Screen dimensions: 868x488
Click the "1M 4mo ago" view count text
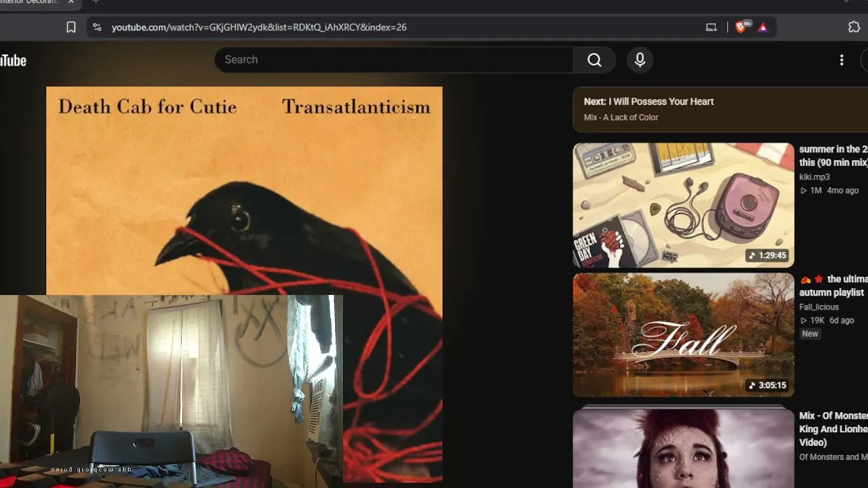point(829,190)
